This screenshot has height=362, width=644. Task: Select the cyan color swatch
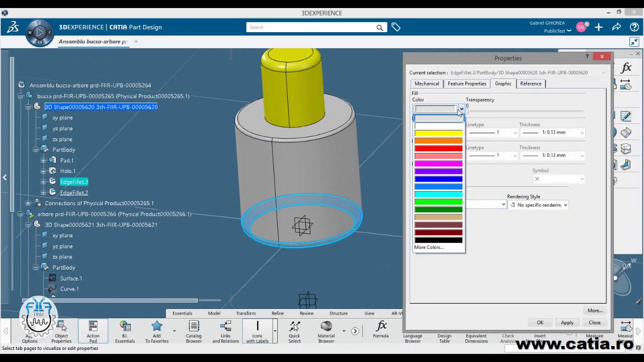click(x=438, y=194)
